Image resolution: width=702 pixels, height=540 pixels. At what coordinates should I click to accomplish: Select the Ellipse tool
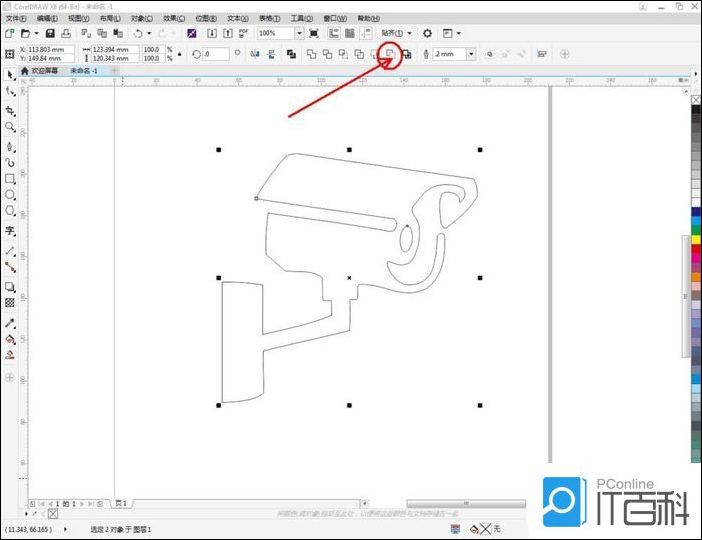10,195
